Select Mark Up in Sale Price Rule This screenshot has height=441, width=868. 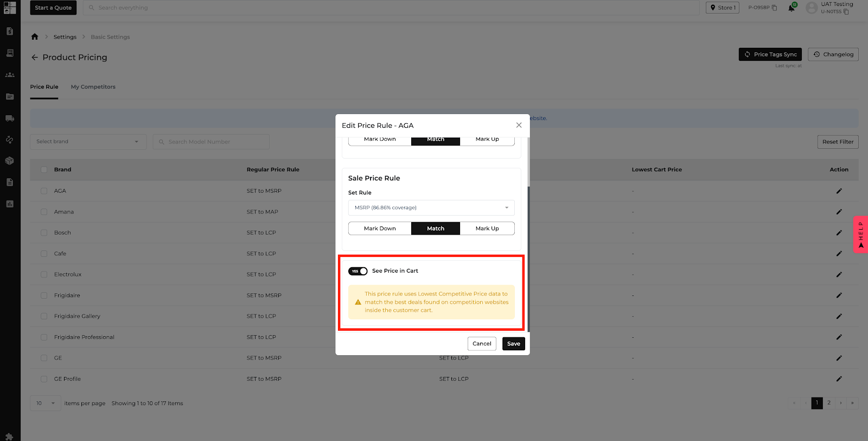coord(487,229)
